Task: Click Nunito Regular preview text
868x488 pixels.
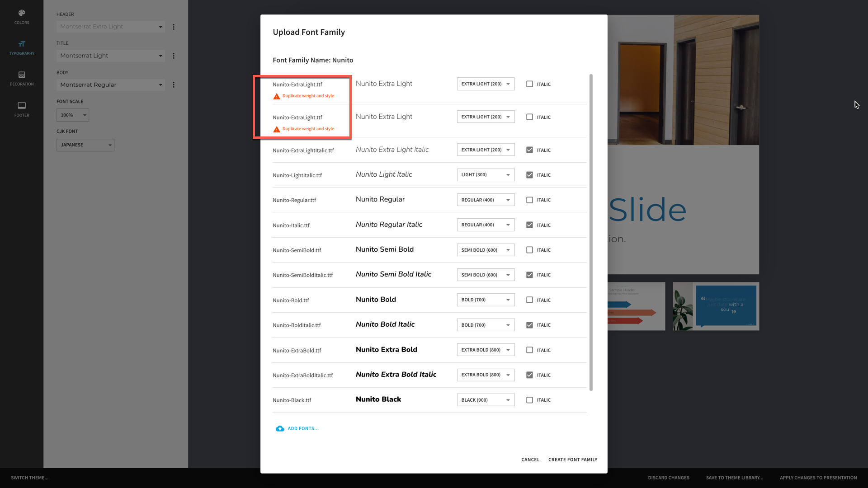Action: 380,199
